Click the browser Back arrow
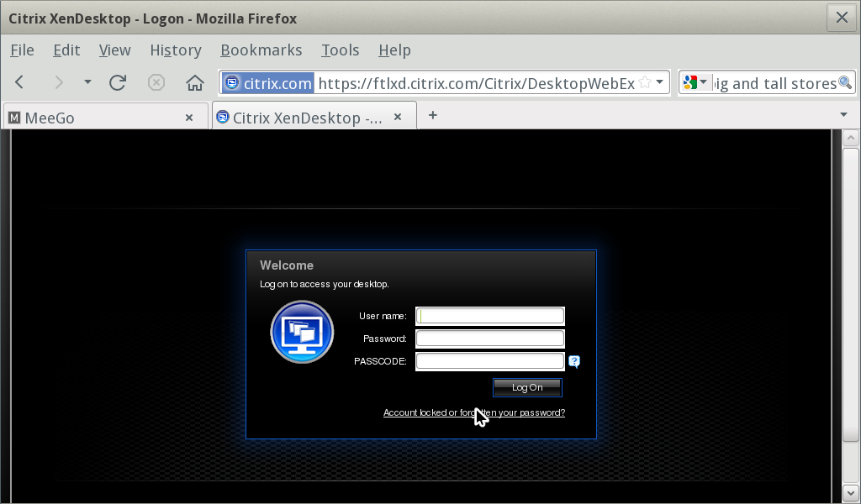Image resolution: width=861 pixels, height=504 pixels. 20,82
